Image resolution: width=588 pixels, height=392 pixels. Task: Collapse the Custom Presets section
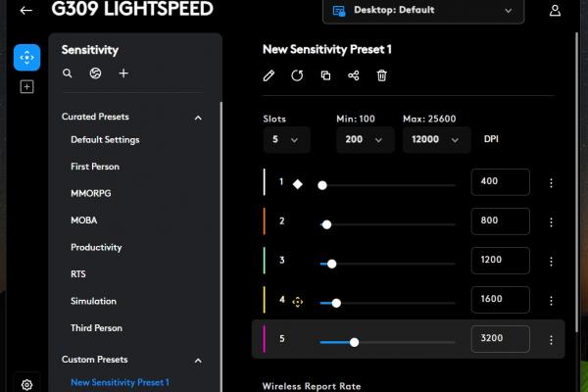click(198, 361)
